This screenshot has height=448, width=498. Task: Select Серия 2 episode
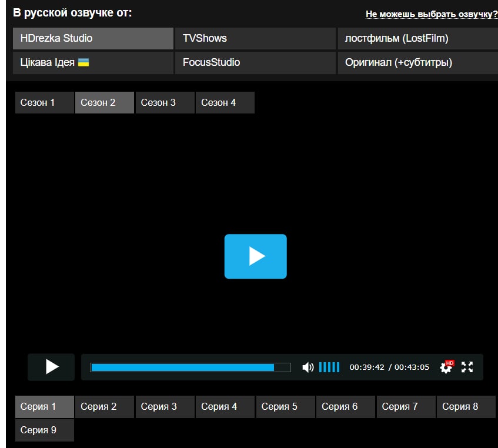pos(105,407)
